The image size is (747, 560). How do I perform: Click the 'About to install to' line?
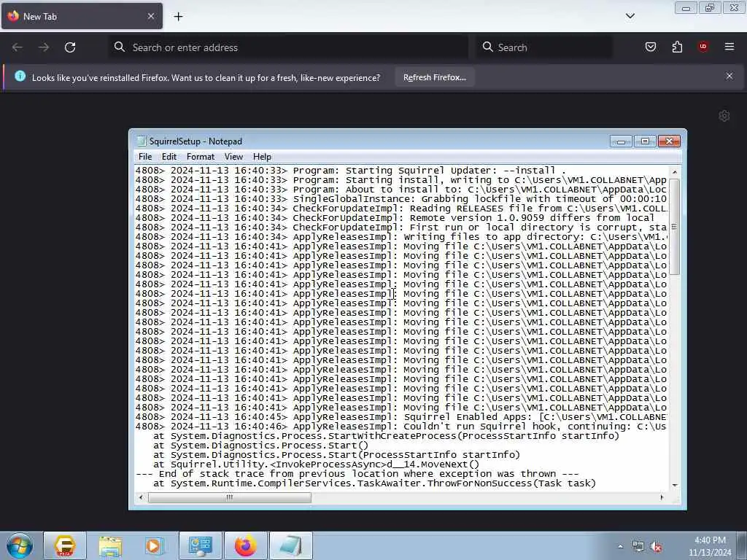(401, 190)
